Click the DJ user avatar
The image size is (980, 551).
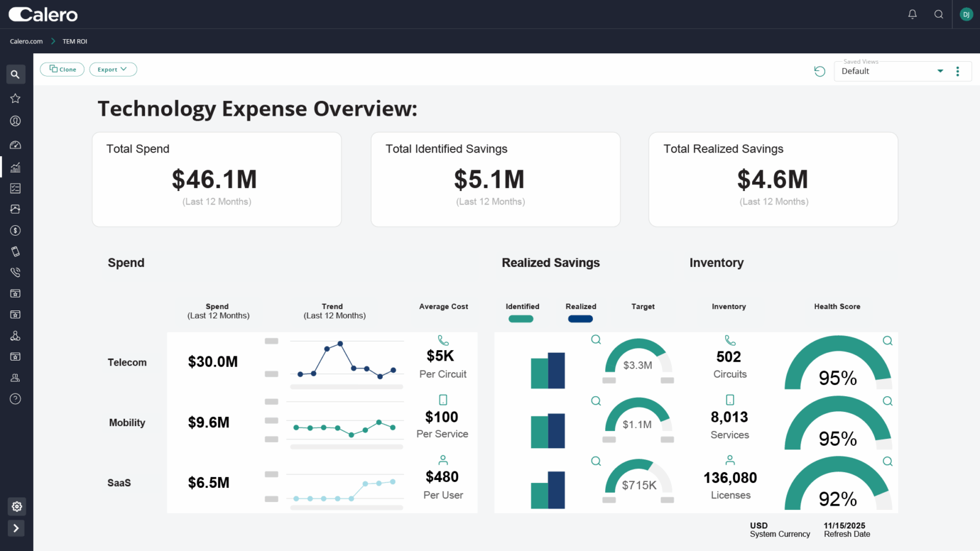(966, 14)
